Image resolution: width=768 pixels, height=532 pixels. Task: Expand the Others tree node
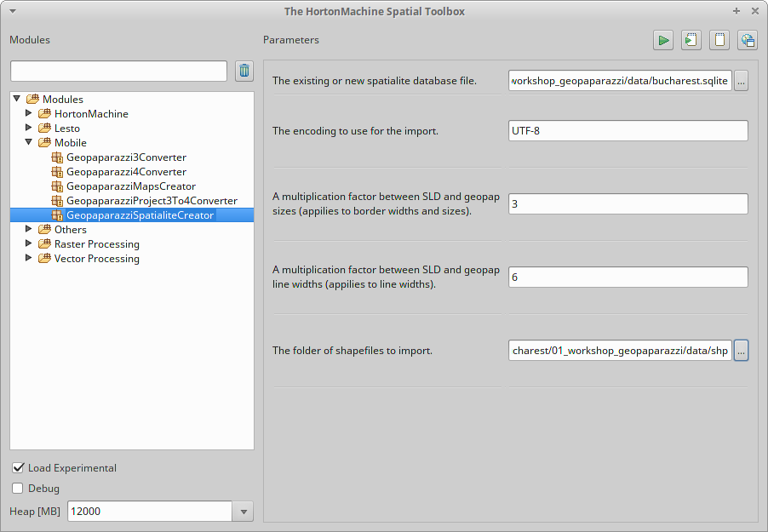[x=28, y=229]
